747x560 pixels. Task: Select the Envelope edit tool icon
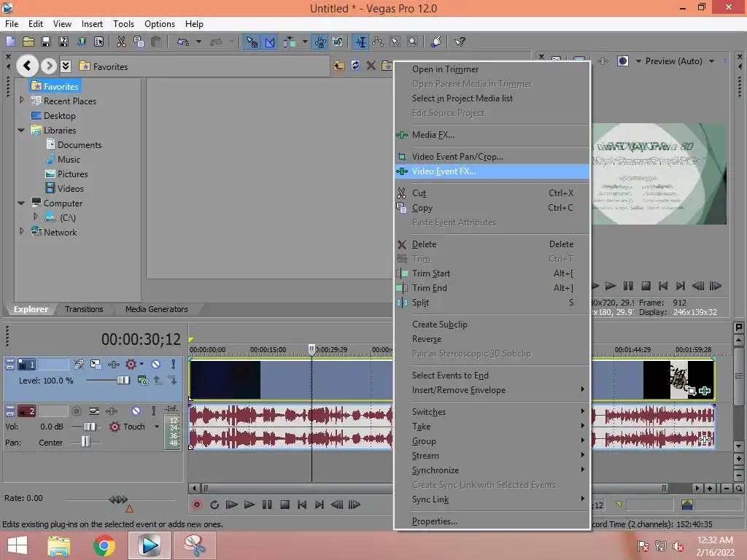click(378, 42)
